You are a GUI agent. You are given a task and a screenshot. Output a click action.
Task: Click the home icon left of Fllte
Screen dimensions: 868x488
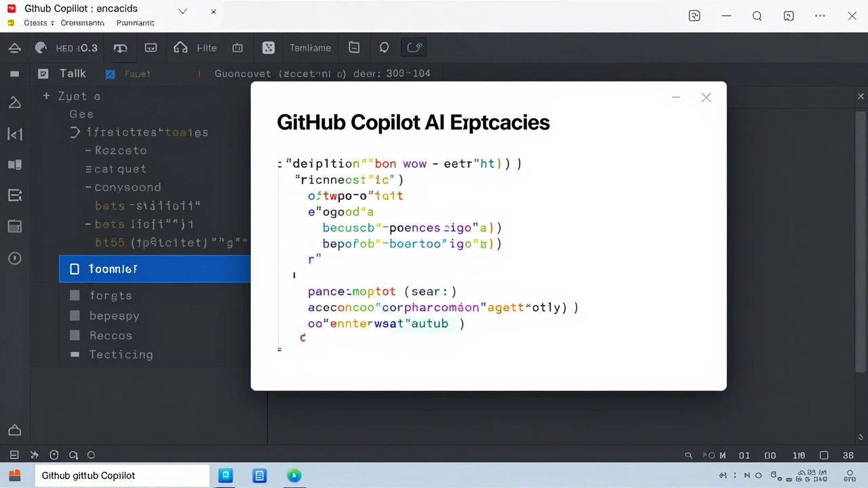pos(180,47)
